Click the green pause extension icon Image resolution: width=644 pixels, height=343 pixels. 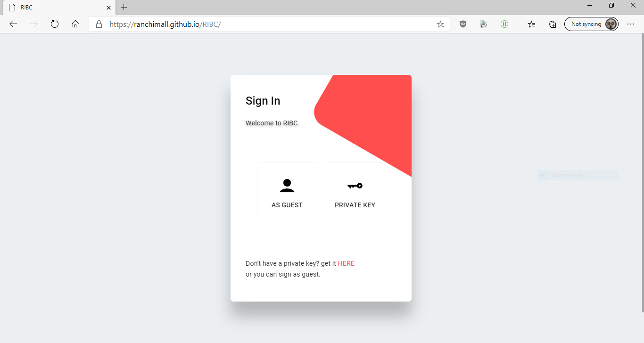pos(504,24)
